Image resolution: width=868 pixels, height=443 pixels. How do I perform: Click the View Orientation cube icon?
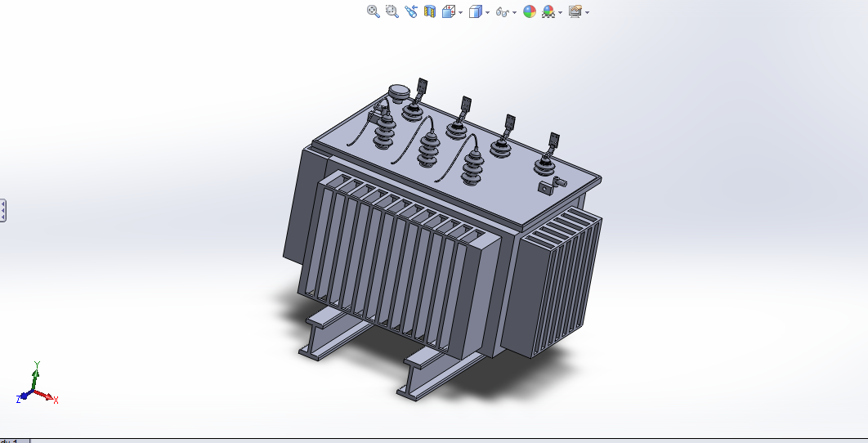click(449, 11)
